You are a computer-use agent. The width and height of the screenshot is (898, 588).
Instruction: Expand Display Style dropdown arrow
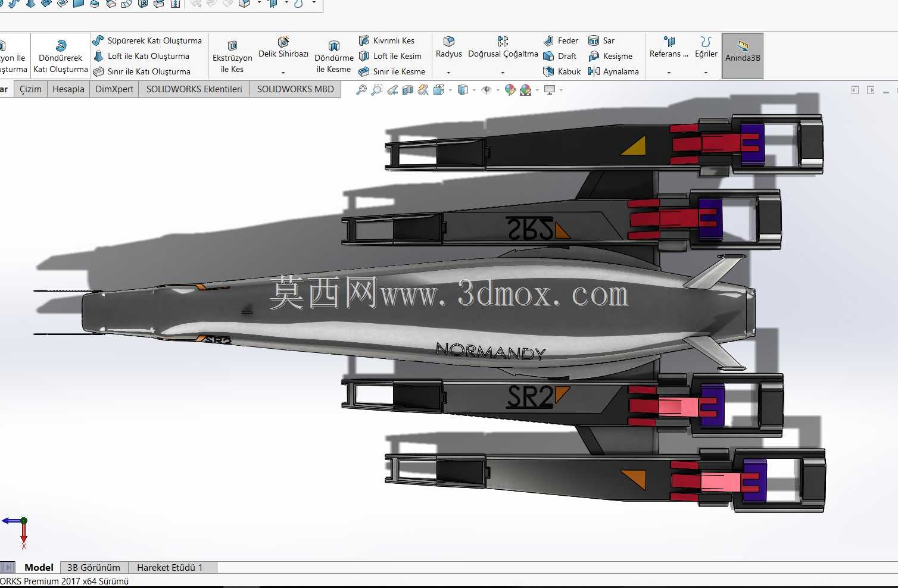(474, 90)
